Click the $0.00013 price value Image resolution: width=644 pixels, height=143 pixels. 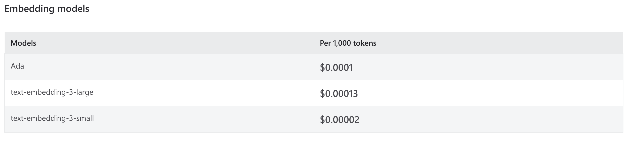(x=339, y=93)
